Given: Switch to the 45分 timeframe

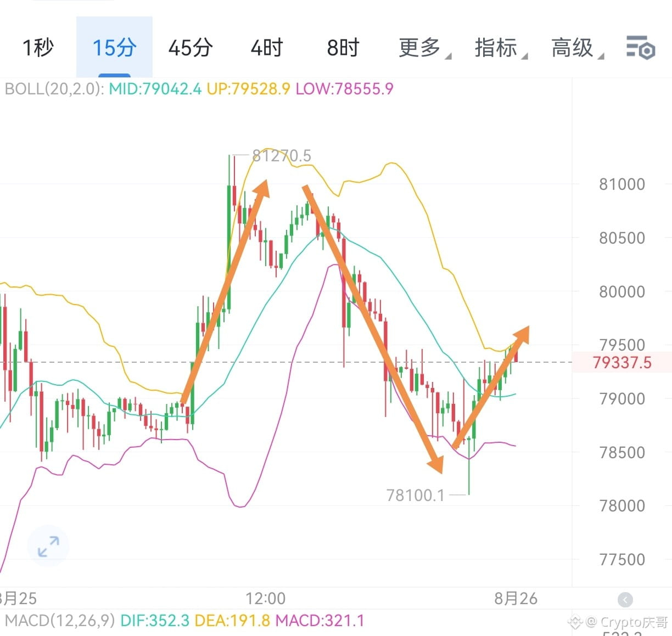Looking at the screenshot, I should 191,47.
